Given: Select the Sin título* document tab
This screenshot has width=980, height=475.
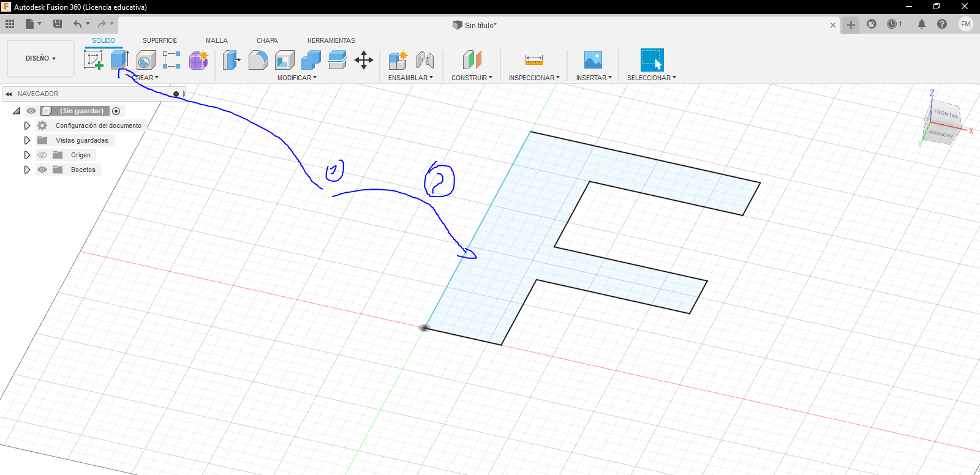Looking at the screenshot, I should pyautogui.click(x=475, y=25).
